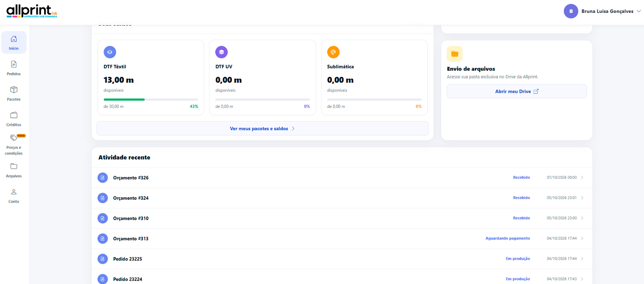Image resolution: width=644 pixels, height=284 pixels.
Task: Open the Pedido 23225 activity entry
Action: 342,259
